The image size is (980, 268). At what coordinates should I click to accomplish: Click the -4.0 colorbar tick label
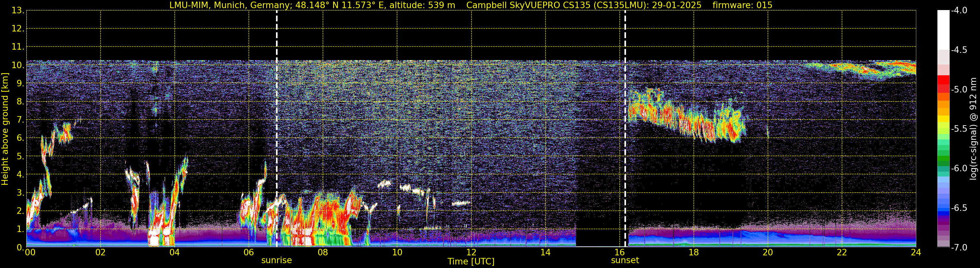click(959, 11)
